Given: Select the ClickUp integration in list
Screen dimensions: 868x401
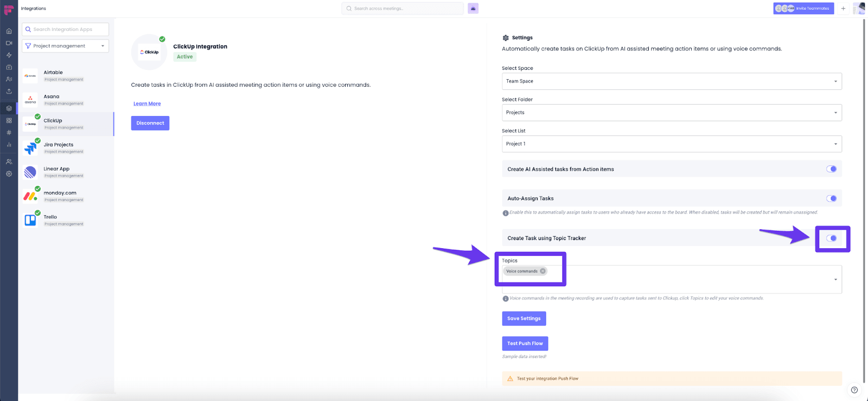Looking at the screenshot, I should point(66,124).
